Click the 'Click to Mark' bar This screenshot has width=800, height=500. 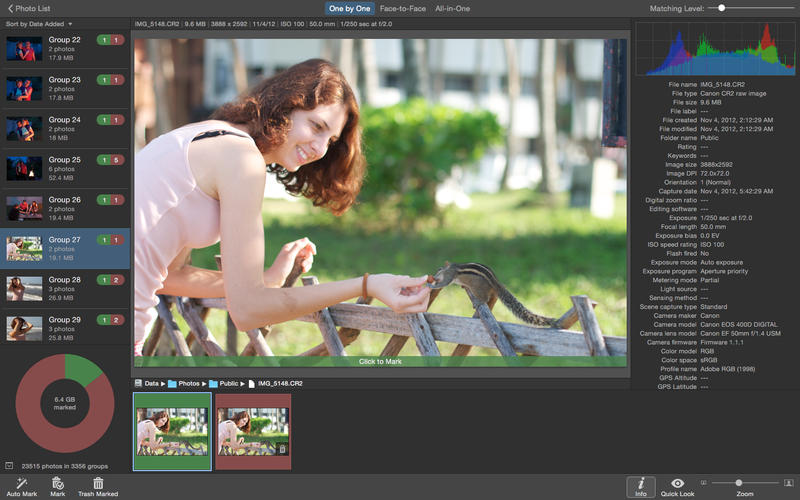380,361
